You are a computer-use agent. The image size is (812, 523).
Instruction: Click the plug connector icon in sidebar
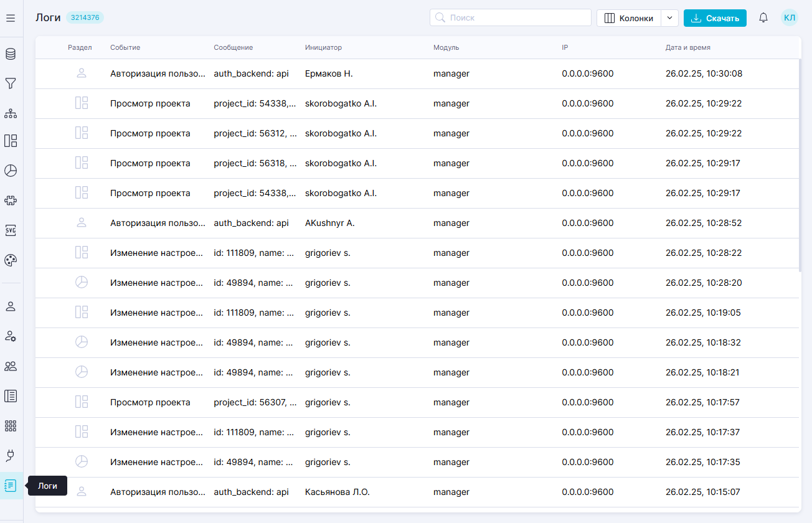click(x=11, y=456)
